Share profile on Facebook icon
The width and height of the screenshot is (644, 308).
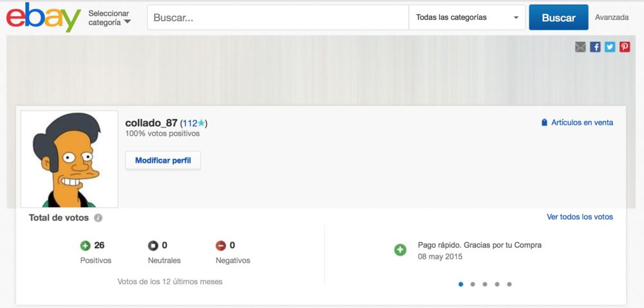coord(595,47)
